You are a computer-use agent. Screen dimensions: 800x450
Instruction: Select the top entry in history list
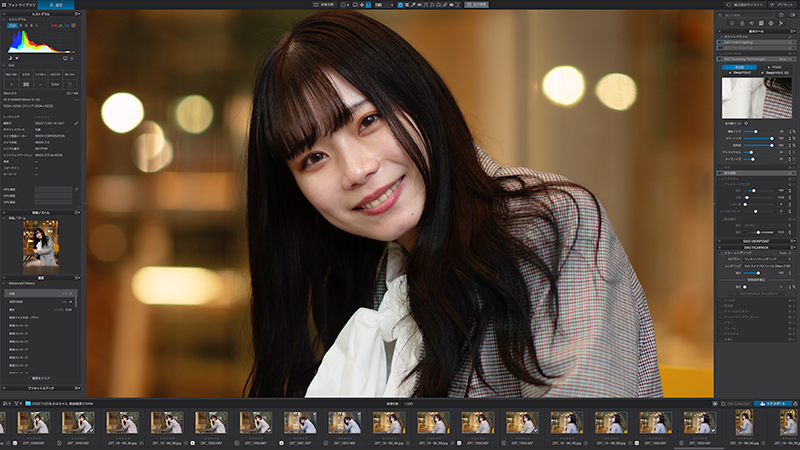point(40,293)
